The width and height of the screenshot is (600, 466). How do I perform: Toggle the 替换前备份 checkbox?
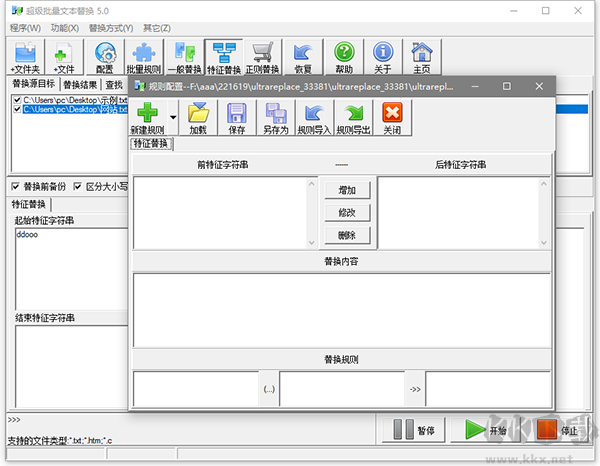[16, 186]
